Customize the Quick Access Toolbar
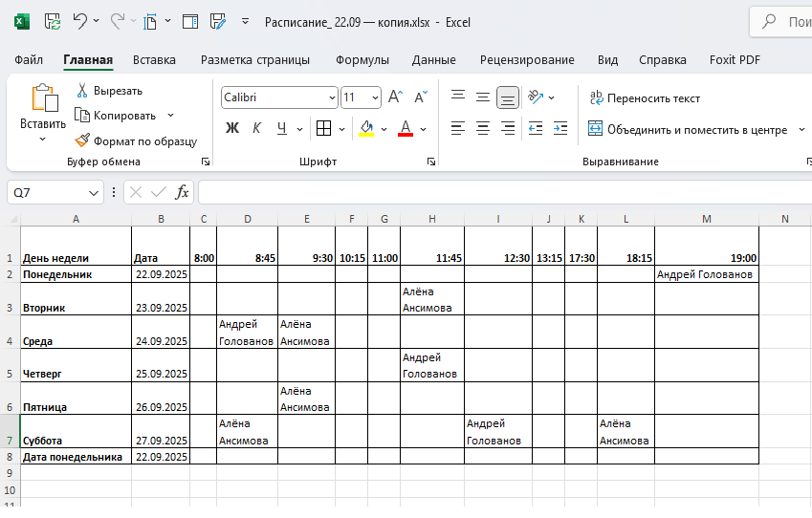 point(246,22)
